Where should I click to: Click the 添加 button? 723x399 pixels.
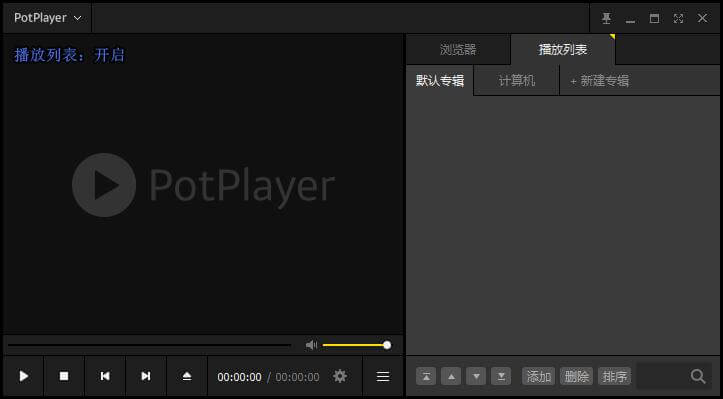pyautogui.click(x=539, y=376)
